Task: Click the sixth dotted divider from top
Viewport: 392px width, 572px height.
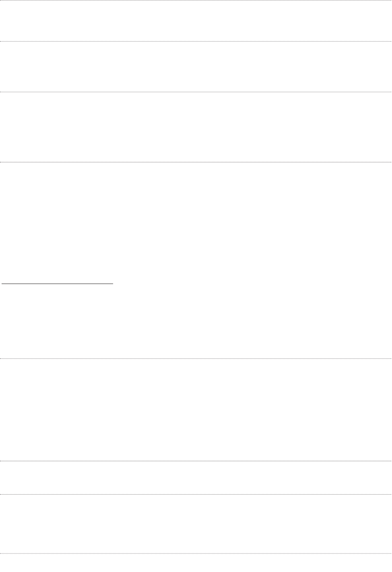Action: point(196,461)
